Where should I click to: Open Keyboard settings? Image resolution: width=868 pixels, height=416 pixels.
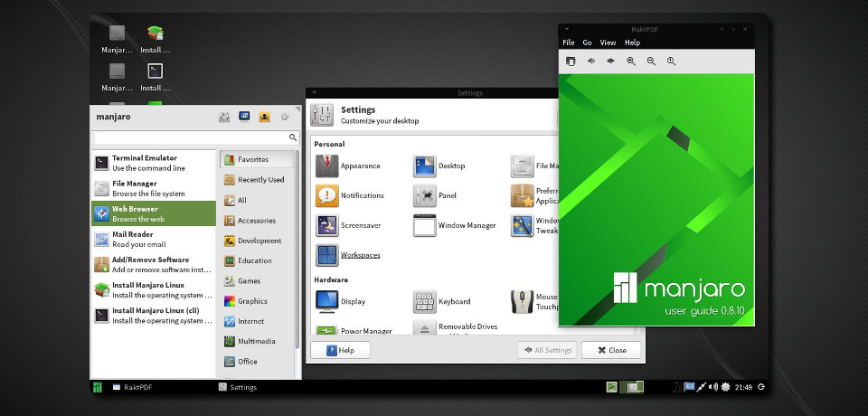442,301
